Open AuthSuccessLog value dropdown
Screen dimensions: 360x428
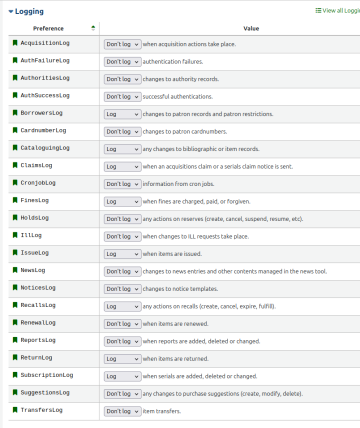click(x=122, y=97)
